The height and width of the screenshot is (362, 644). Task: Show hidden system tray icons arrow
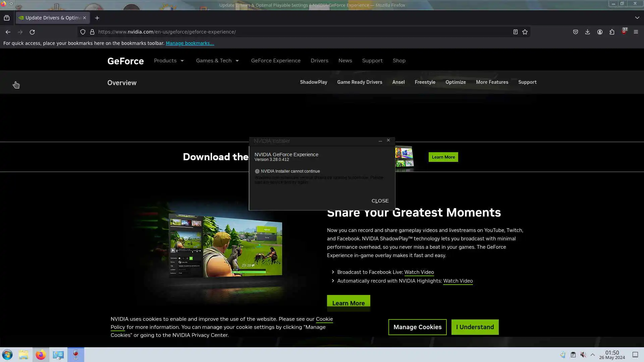593,355
